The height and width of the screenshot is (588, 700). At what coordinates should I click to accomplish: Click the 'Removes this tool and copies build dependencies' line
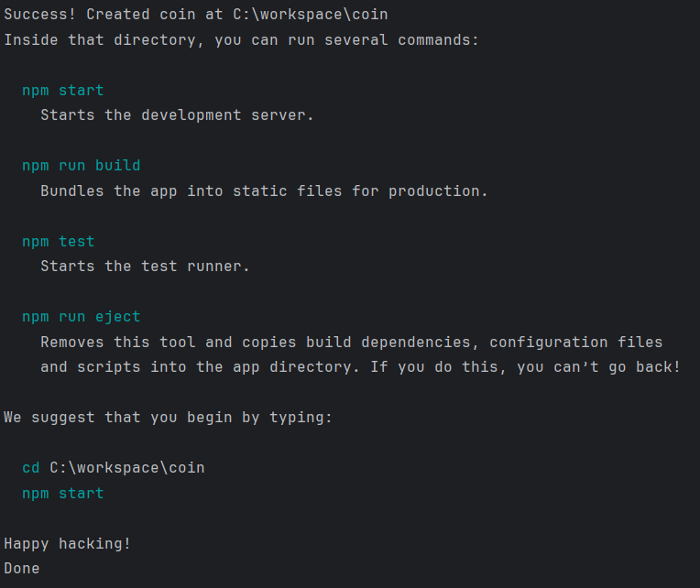point(351,343)
